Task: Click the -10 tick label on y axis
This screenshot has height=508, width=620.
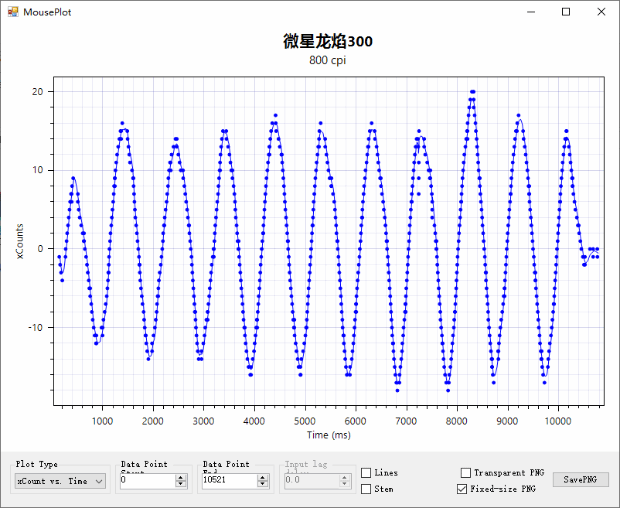Action: (35, 327)
